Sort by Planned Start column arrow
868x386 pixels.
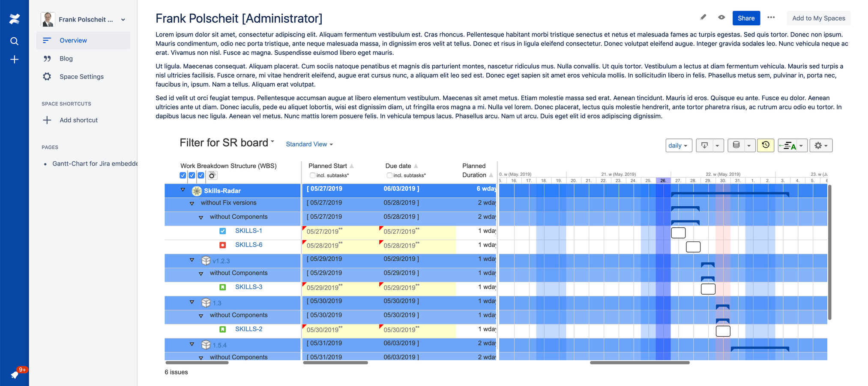(352, 166)
